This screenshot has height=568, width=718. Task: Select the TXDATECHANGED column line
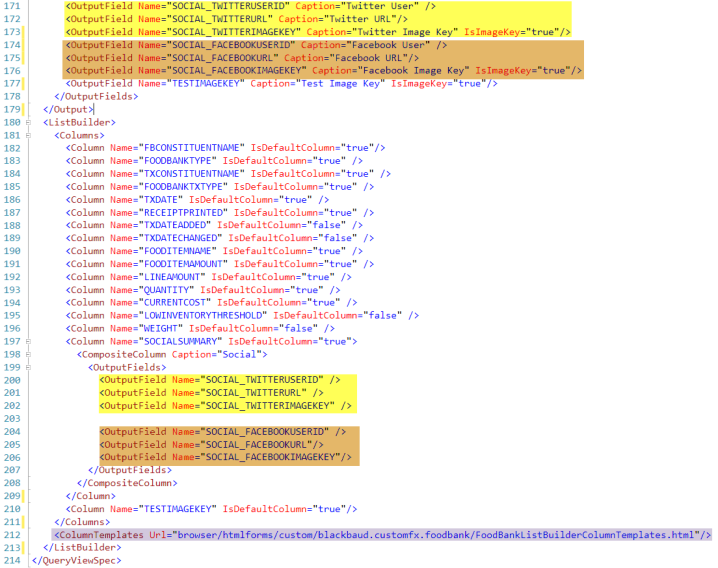(x=220, y=238)
